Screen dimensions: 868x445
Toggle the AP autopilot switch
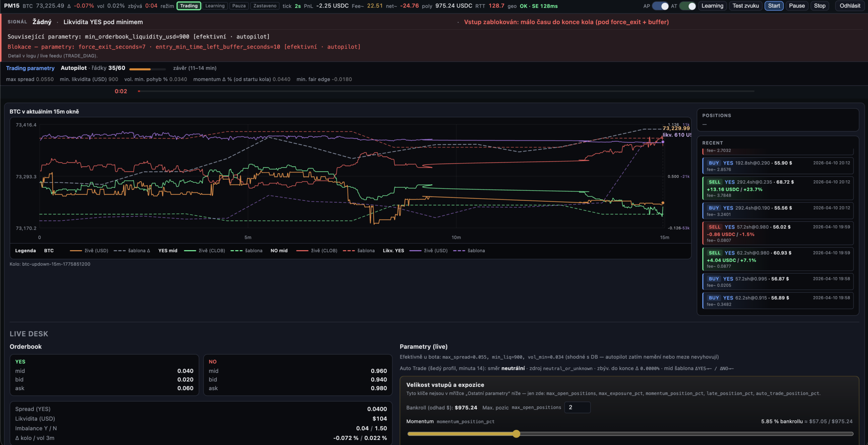click(660, 6)
